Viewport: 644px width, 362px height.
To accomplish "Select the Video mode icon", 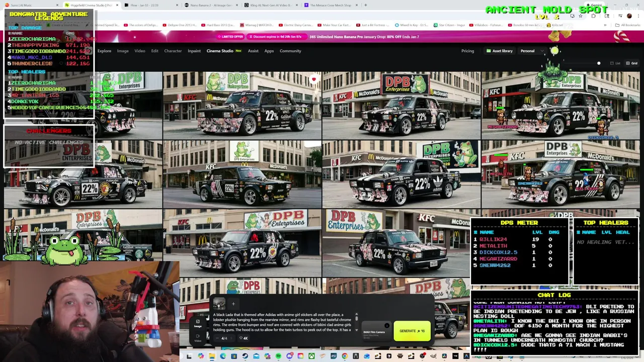I will point(198,338).
